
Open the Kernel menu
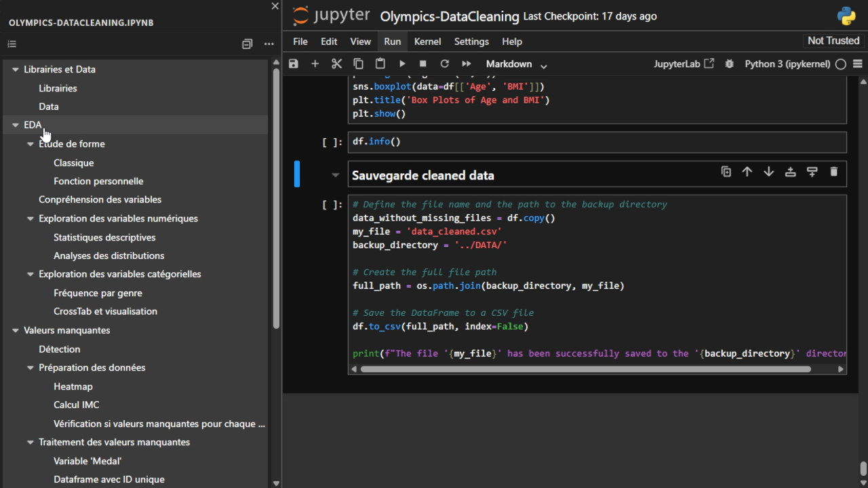[427, 41]
